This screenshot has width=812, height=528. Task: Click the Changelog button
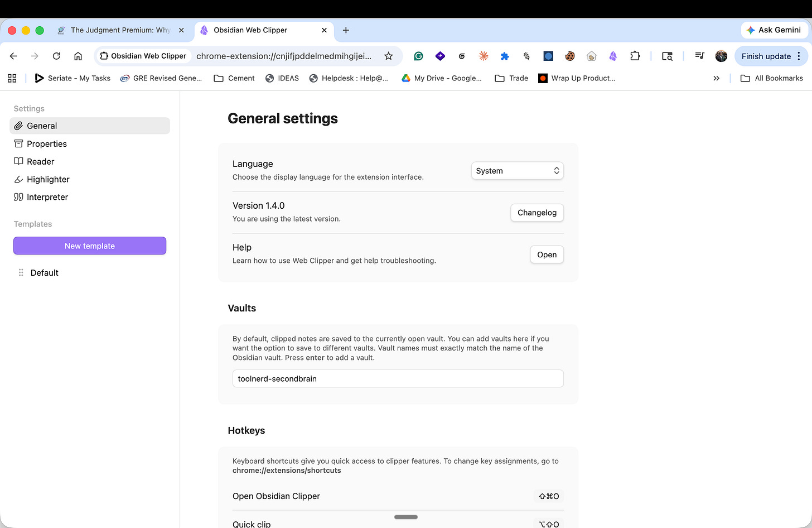coord(536,213)
